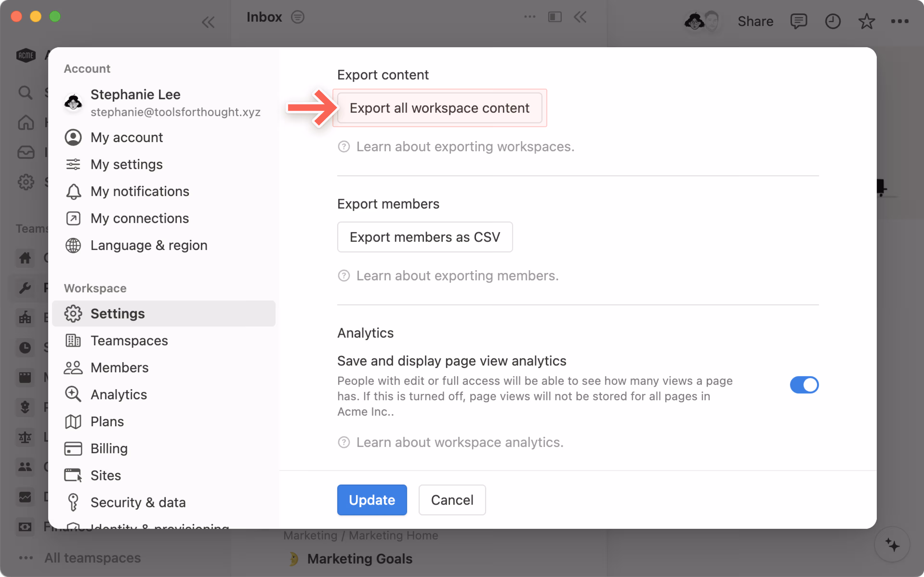
Task: Select the Teamspaces building icon
Action: [x=73, y=340]
